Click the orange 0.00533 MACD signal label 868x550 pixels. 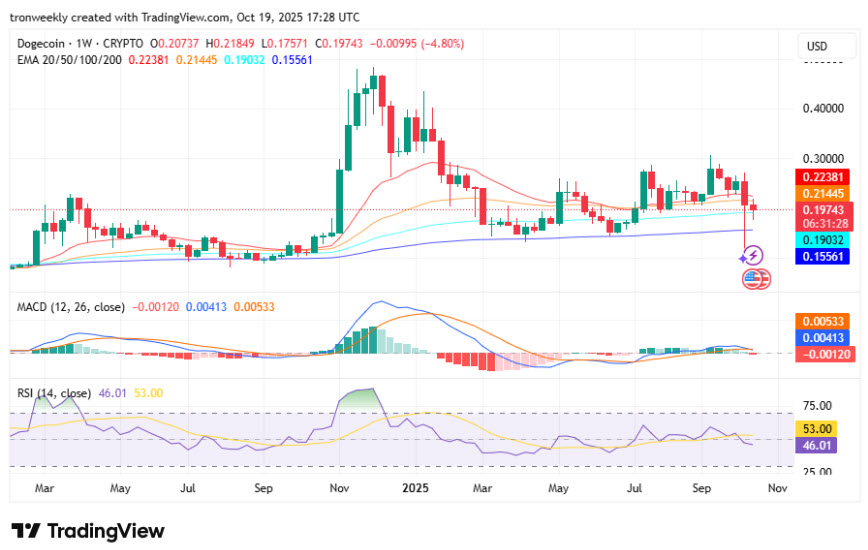[823, 321]
